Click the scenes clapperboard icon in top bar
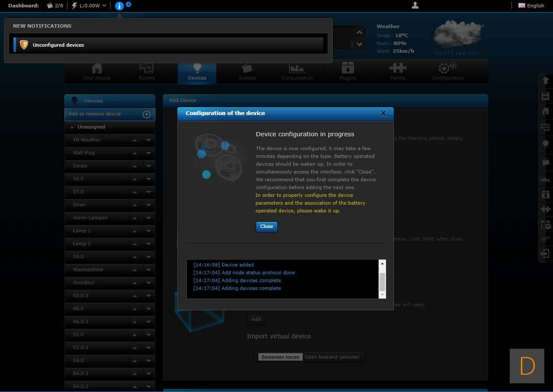Image resolution: width=553 pixels, height=392 pixels. (x=51, y=6)
